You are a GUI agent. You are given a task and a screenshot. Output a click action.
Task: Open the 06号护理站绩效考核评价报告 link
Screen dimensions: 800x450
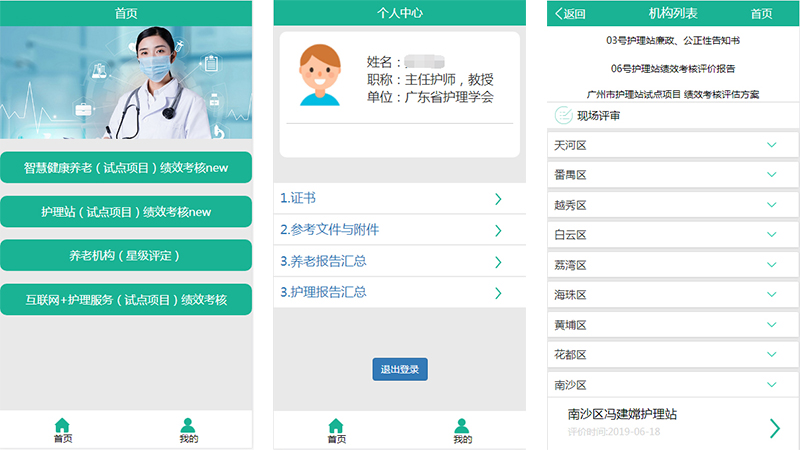click(672, 69)
